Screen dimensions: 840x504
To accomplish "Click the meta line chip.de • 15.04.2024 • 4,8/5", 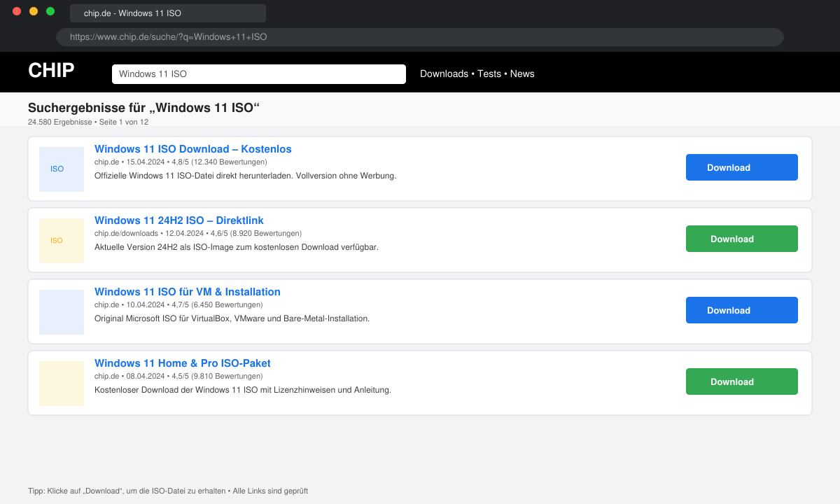I will pyautogui.click(x=181, y=162).
